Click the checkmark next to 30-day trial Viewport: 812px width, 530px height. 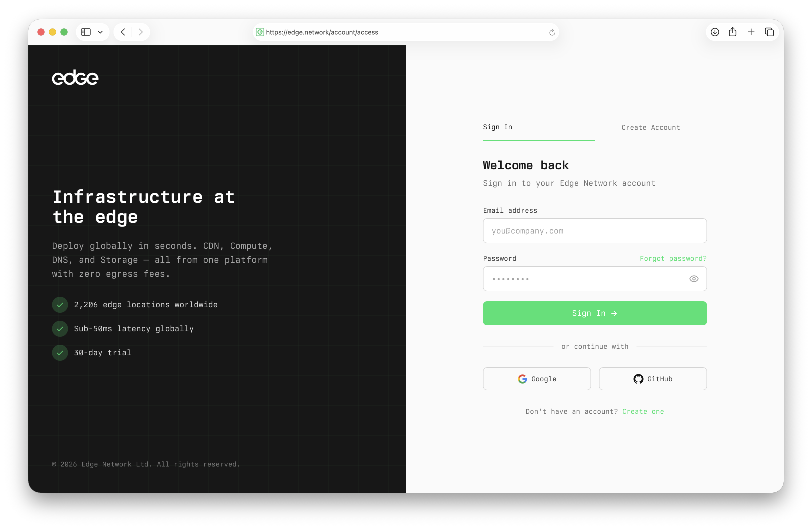pyautogui.click(x=60, y=353)
